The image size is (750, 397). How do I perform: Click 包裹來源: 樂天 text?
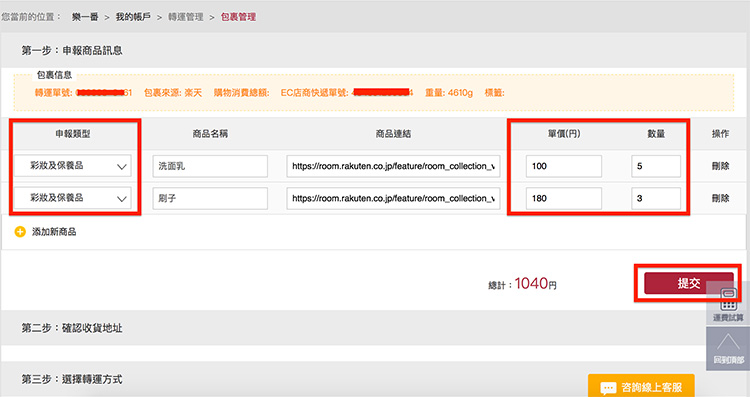coord(173,93)
